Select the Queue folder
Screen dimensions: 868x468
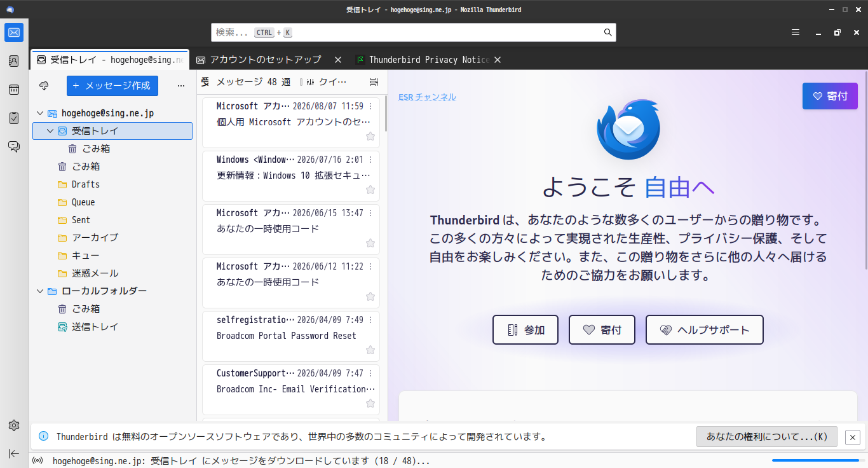pyautogui.click(x=112, y=202)
